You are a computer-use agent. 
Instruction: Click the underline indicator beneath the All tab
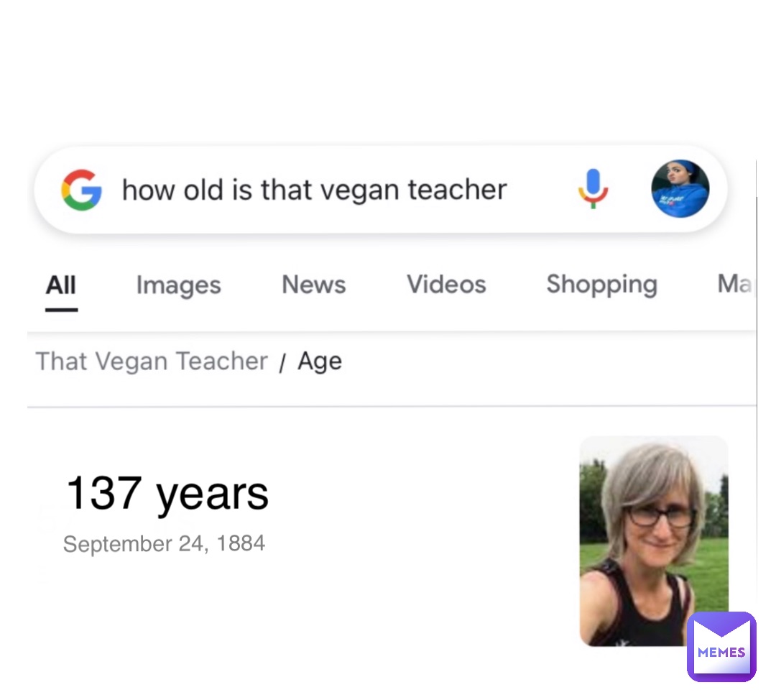pyautogui.click(x=61, y=310)
